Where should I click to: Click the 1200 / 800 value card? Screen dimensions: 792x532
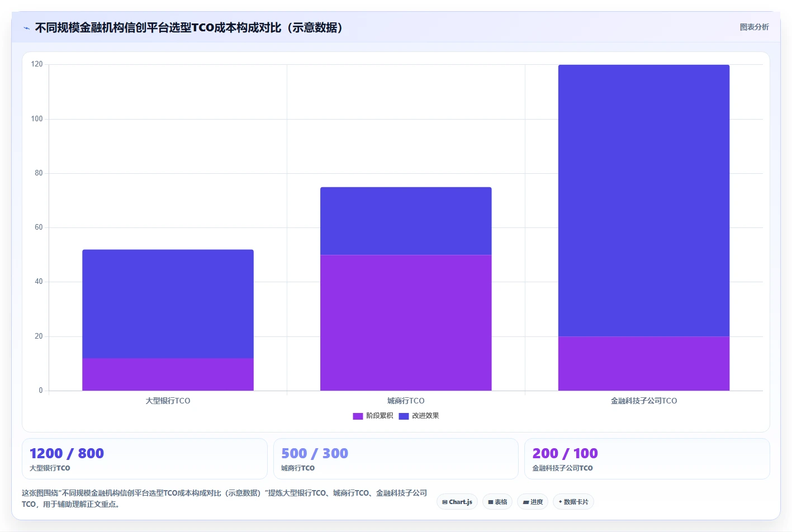click(145, 459)
